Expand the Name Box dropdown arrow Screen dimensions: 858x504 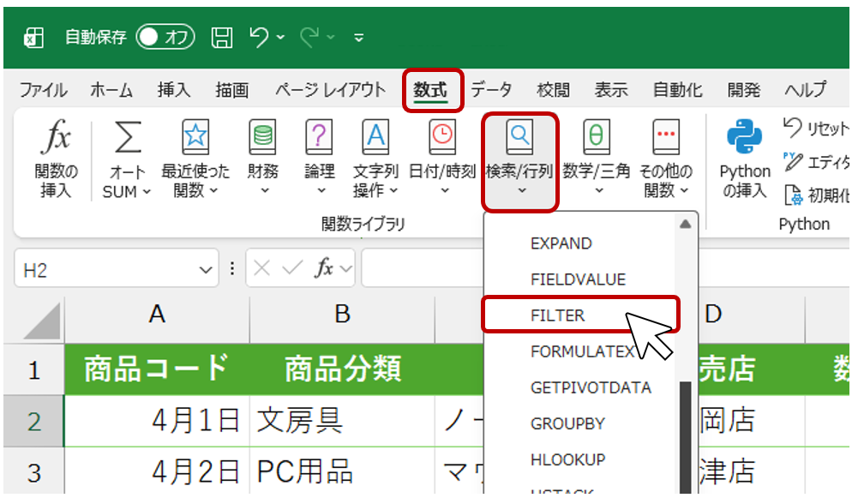[x=206, y=269]
